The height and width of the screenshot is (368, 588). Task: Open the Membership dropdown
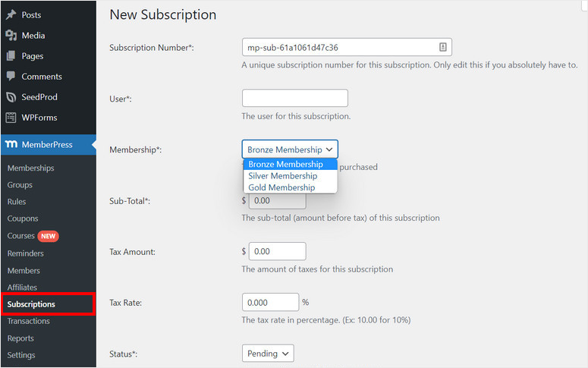pos(290,149)
